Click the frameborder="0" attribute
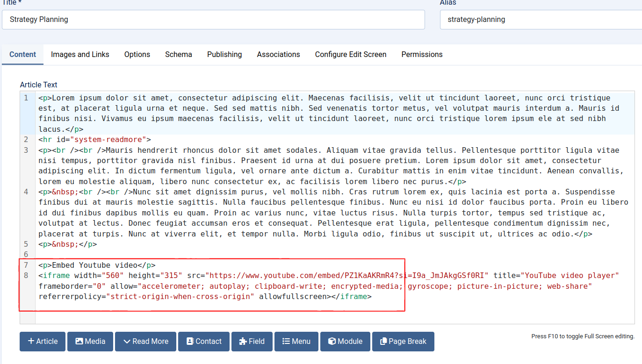 (72, 286)
